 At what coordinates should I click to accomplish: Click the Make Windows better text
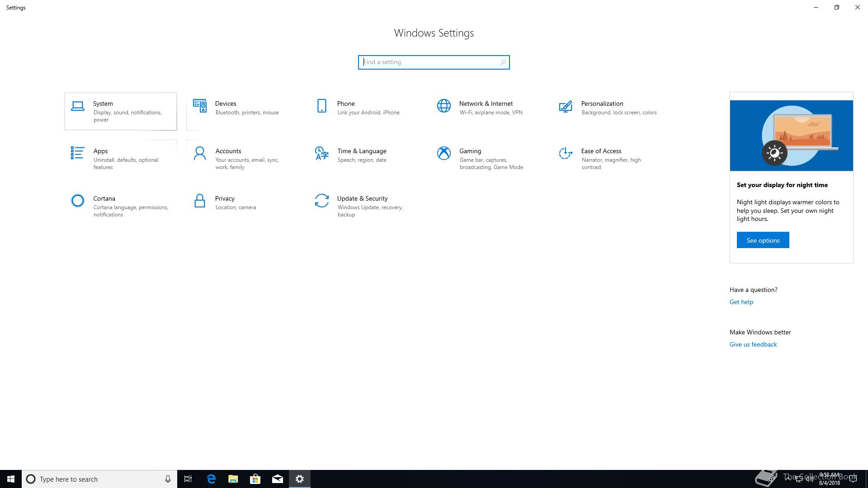[x=760, y=332]
